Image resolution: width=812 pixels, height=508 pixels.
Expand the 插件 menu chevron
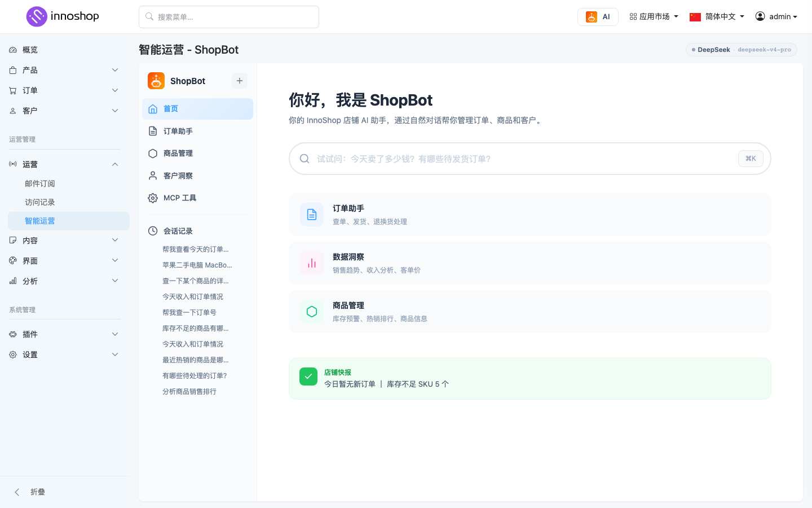click(x=115, y=334)
